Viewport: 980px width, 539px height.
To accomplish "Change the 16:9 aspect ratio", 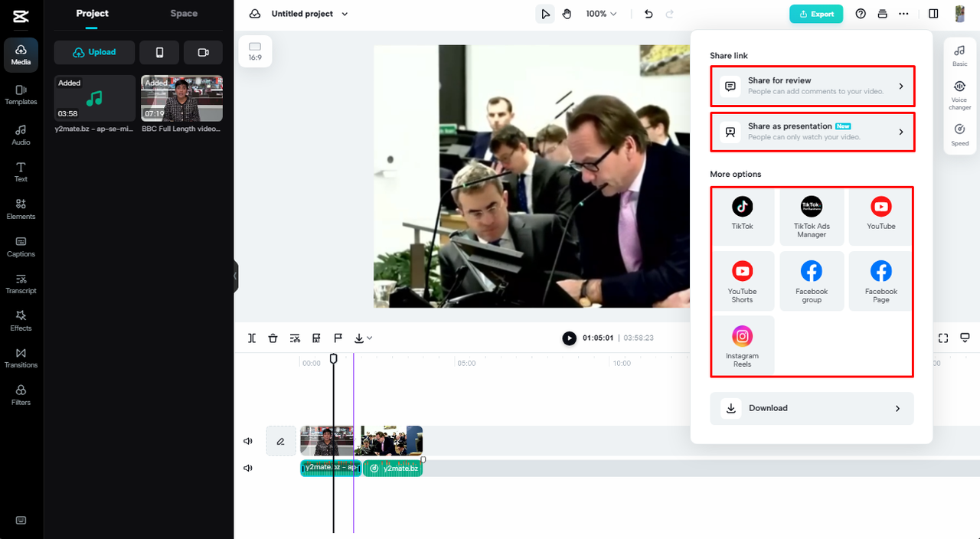I will coord(255,51).
